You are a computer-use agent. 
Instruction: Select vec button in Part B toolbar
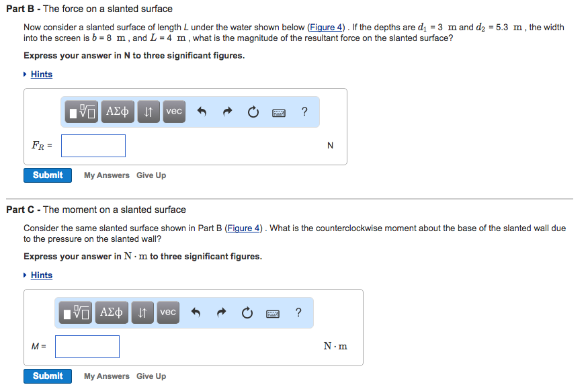174,112
